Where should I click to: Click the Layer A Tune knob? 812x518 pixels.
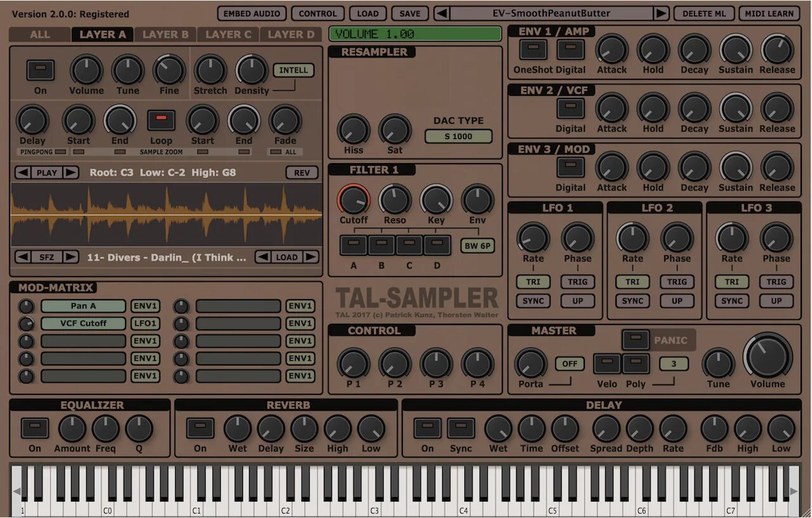pyautogui.click(x=128, y=70)
